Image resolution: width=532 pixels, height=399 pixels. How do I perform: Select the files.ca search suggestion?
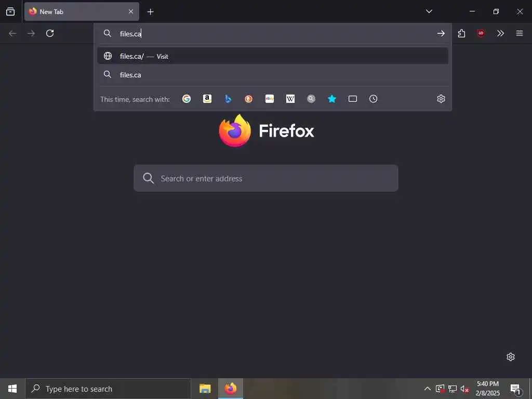pos(272,75)
